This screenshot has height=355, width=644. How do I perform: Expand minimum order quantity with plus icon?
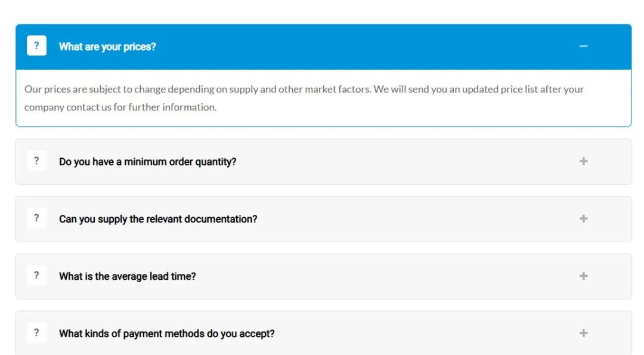[x=583, y=161]
